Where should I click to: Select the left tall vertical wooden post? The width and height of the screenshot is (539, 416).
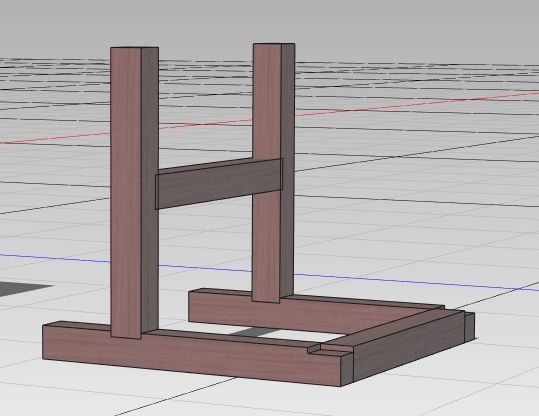pos(134,193)
